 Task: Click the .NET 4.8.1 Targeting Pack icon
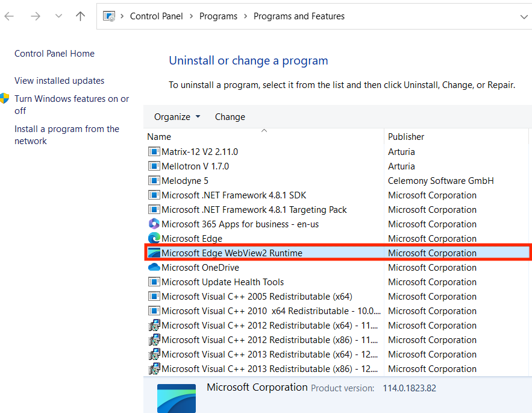(154, 210)
